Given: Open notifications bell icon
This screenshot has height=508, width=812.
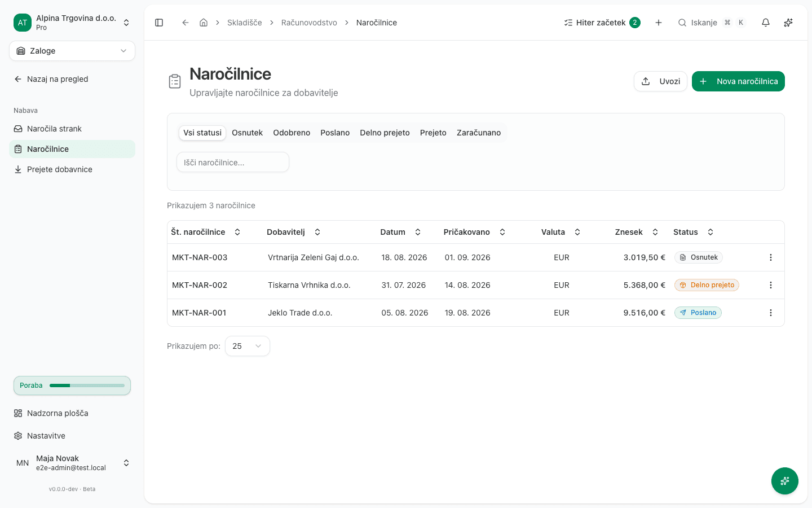Looking at the screenshot, I should 766,23.
